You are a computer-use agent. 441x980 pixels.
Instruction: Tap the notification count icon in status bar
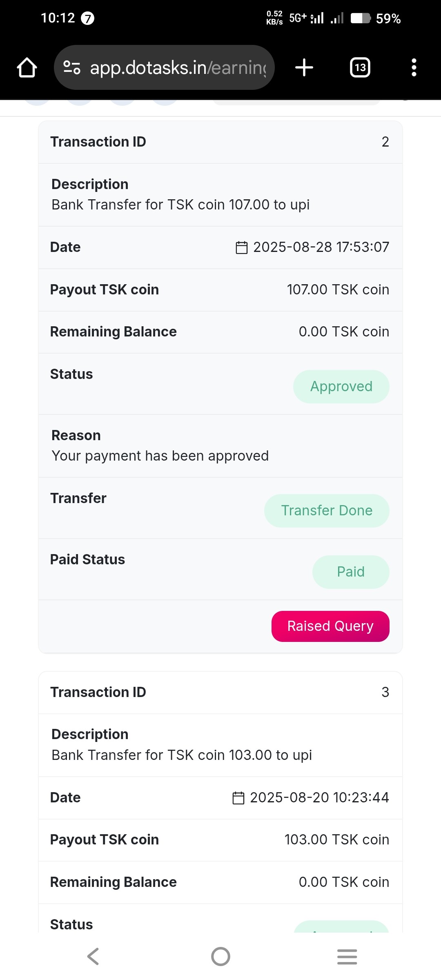[x=87, y=18]
